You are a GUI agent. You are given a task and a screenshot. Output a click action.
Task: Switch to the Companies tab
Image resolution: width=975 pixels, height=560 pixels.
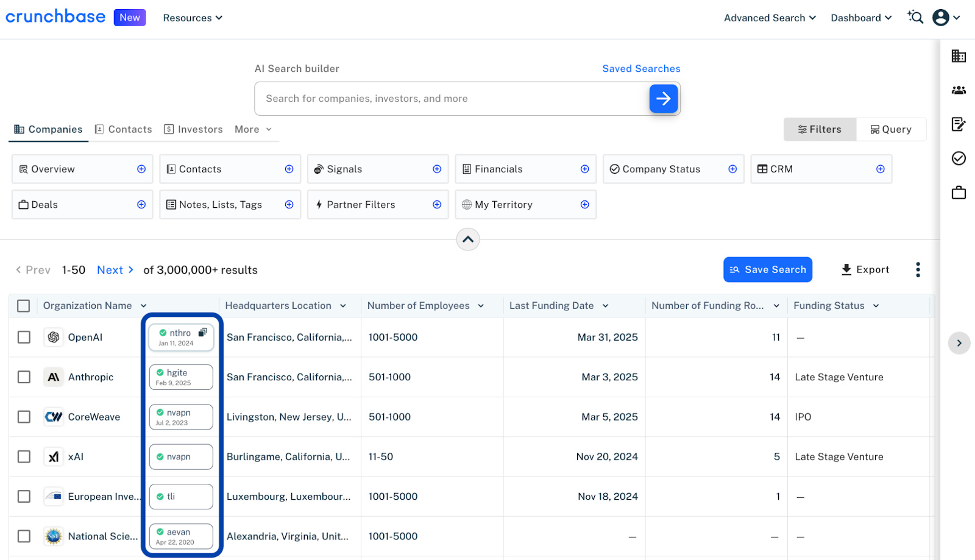pos(48,129)
